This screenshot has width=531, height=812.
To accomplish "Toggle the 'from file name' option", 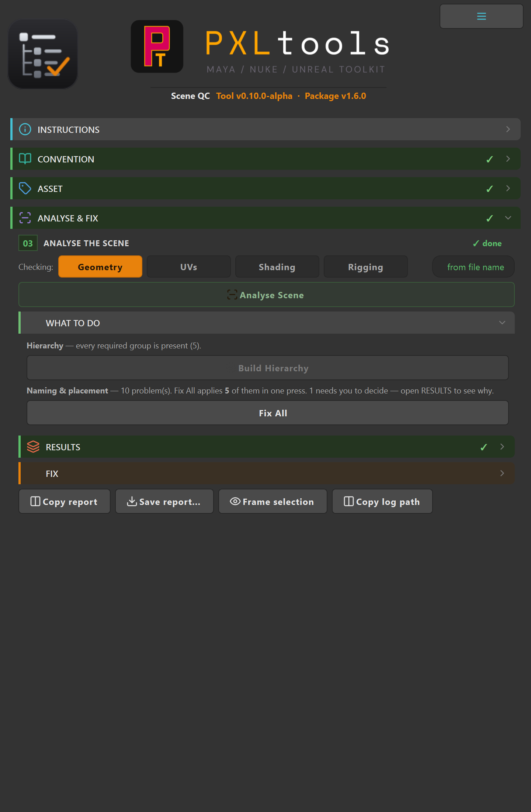I will pos(473,267).
